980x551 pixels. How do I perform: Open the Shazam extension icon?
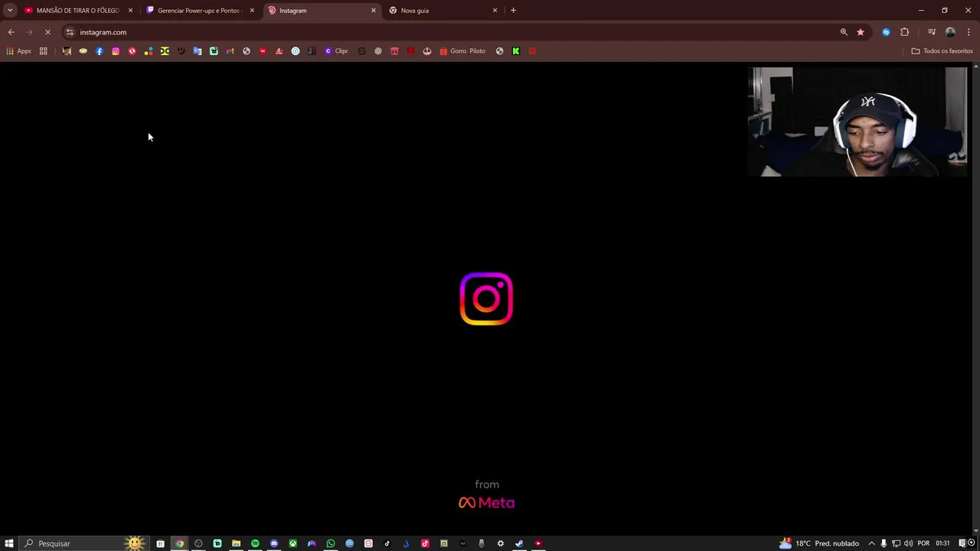click(x=886, y=32)
